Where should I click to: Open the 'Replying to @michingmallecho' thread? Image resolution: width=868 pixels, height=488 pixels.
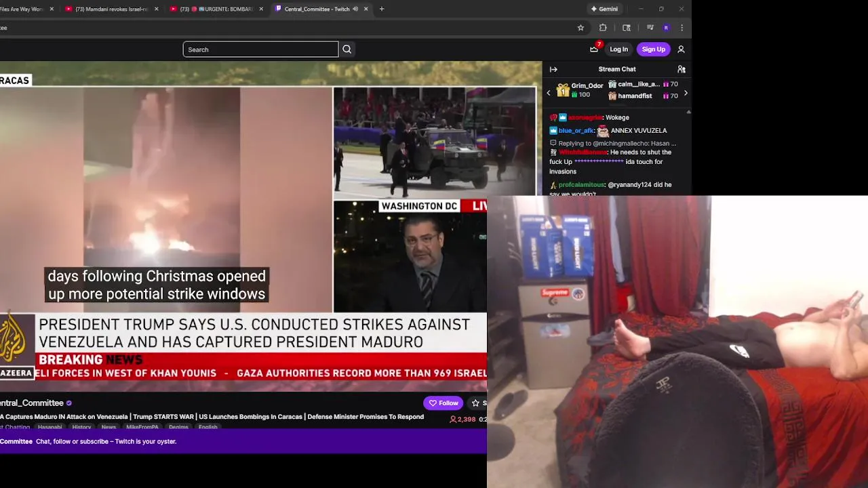613,143
